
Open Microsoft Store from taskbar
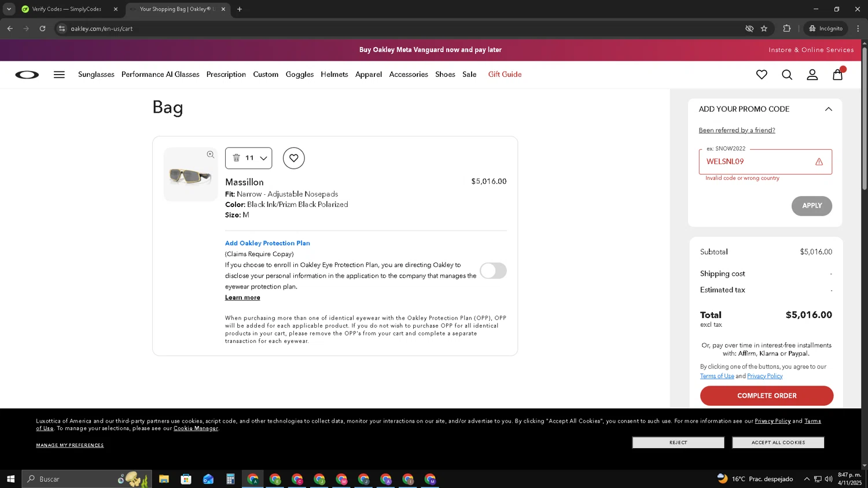[186, 479]
